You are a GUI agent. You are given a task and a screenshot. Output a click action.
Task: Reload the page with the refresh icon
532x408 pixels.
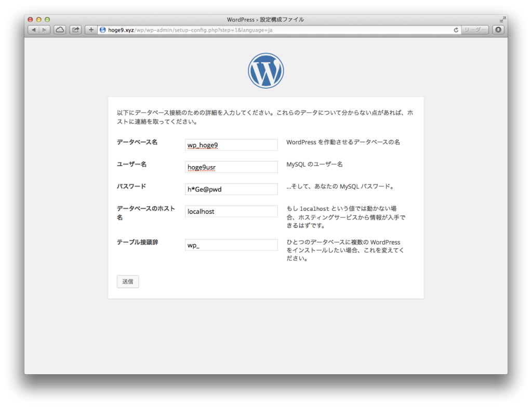click(x=456, y=30)
